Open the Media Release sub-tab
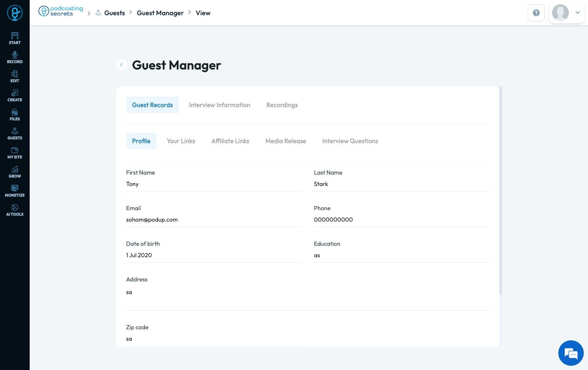 (286, 141)
